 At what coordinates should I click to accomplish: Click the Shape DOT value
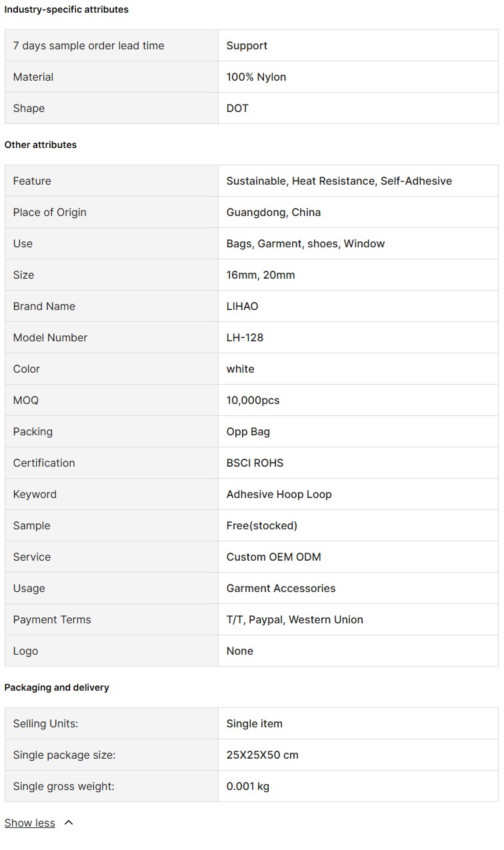pos(237,108)
